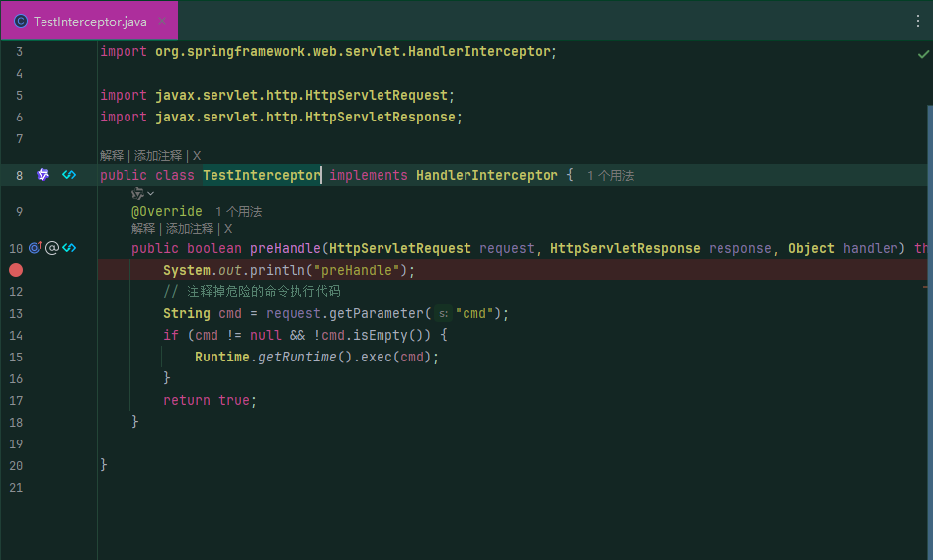Click the closing brace on line 20
This screenshot has width=933, height=560.
pyautogui.click(x=104, y=465)
